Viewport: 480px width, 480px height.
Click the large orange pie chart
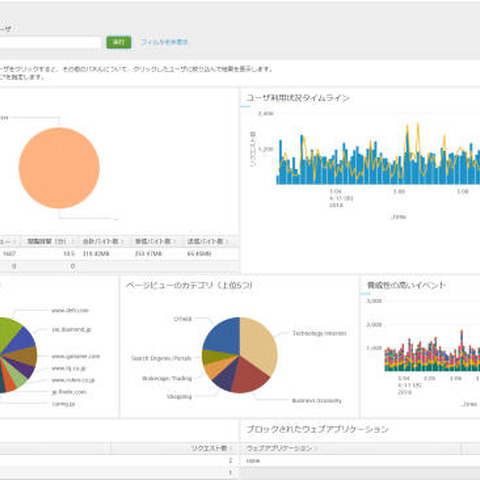pyautogui.click(x=59, y=168)
